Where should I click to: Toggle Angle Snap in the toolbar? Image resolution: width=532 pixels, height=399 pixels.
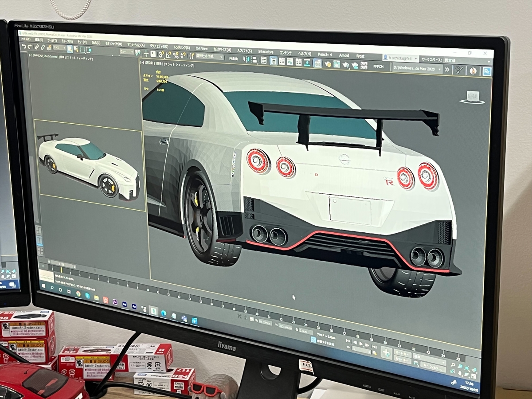pos(168,55)
